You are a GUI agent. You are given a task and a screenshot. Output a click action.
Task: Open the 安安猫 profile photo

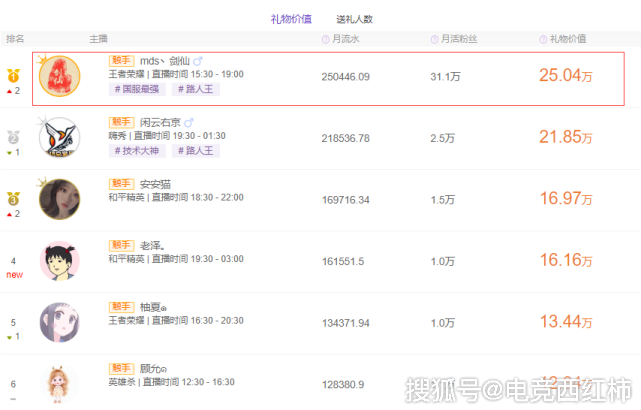coord(60,199)
